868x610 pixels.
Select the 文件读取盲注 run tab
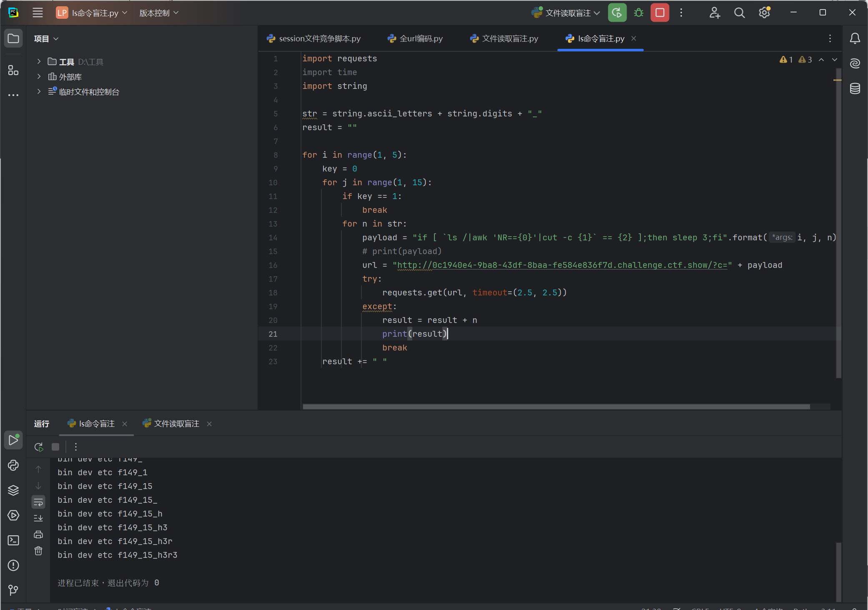click(176, 423)
